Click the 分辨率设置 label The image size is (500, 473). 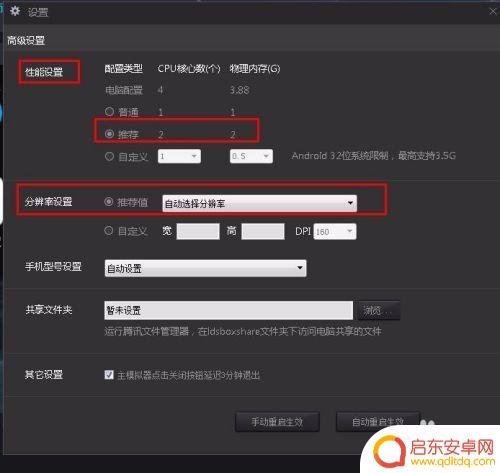pyautogui.click(x=48, y=202)
